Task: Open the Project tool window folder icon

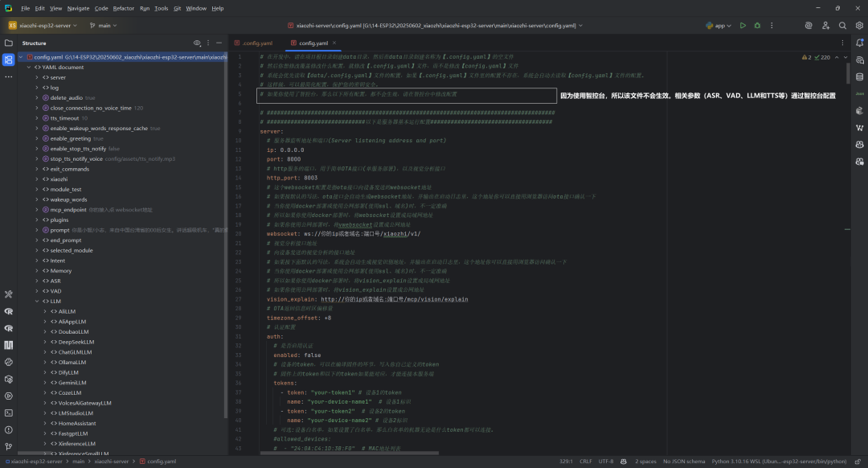Action: tap(8, 43)
